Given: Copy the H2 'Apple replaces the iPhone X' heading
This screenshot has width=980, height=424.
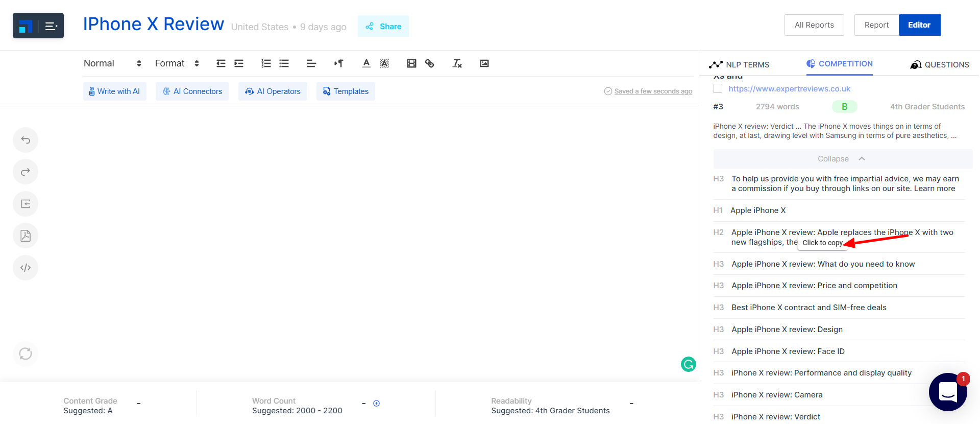Looking at the screenshot, I should coord(842,237).
